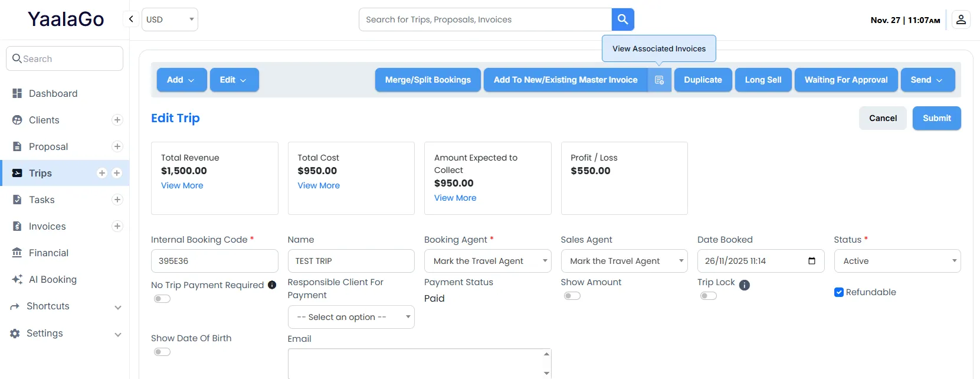Image resolution: width=980 pixels, height=379 pixels.
Task: Open the Booking Agent dropdown
Action: [x=488, y=261]
